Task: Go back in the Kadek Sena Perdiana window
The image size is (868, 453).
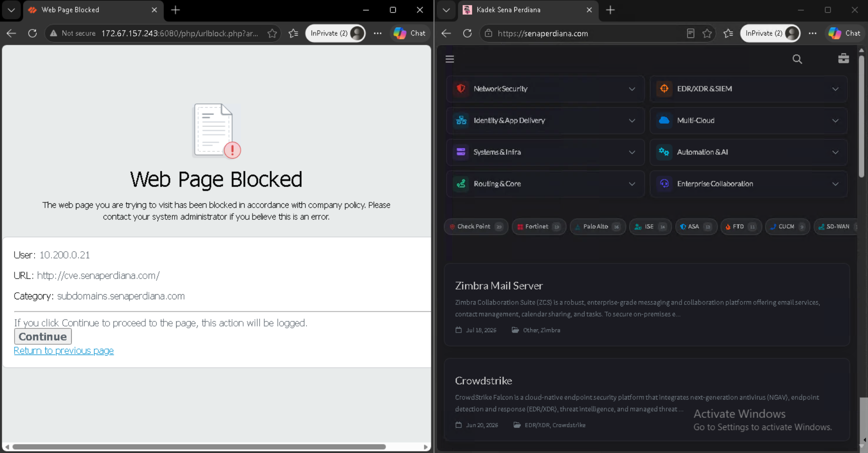Action: [x=446, y=33]
